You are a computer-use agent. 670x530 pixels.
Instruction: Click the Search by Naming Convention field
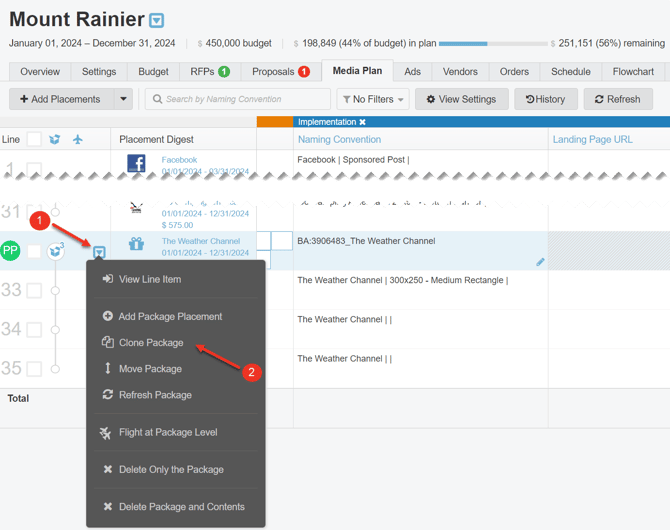238,99
